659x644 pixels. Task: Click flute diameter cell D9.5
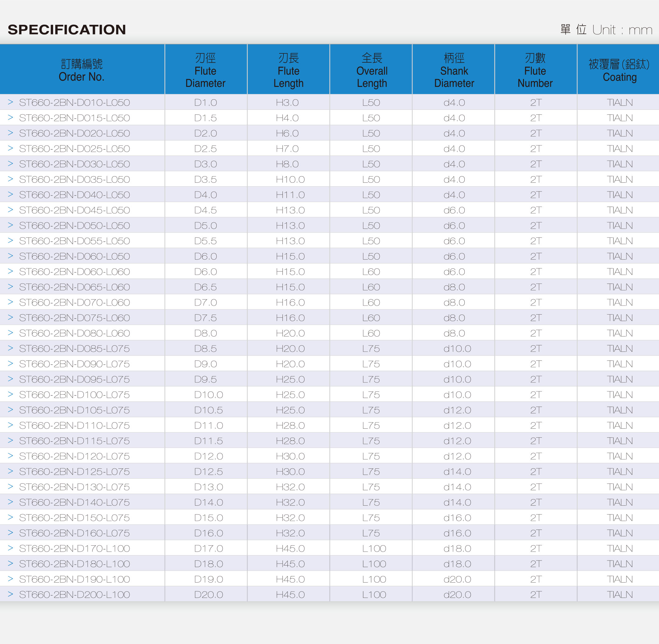point(205,379)
